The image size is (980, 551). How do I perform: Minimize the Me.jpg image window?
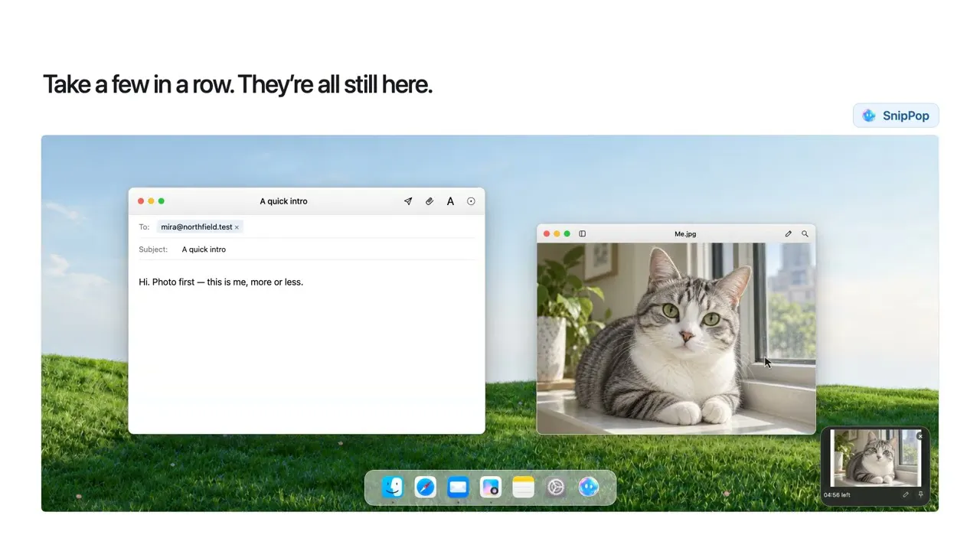557,234
